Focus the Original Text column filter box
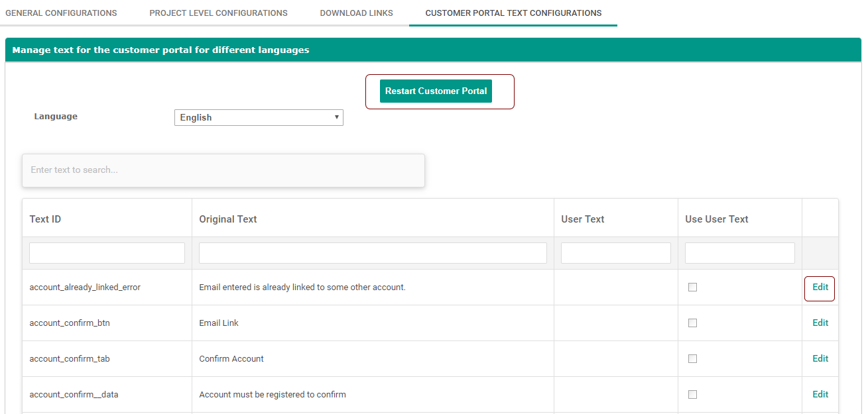 coord(373,253)
